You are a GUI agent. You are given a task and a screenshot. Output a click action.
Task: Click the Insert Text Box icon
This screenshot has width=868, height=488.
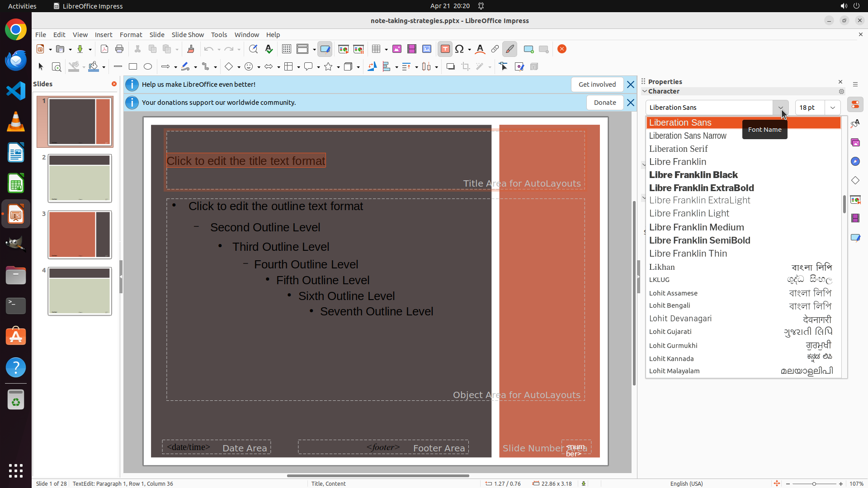tap(445, 49)
